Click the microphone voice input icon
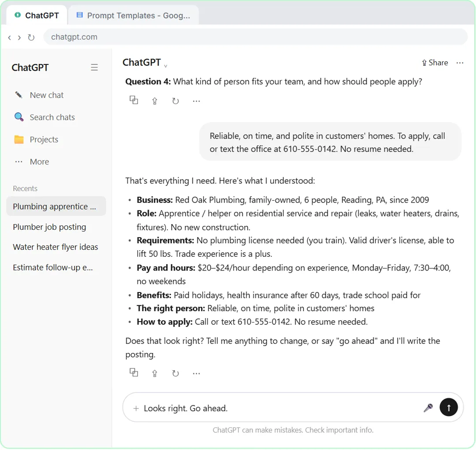Screen dimensions: 476x450 click(x=428, y=408)
